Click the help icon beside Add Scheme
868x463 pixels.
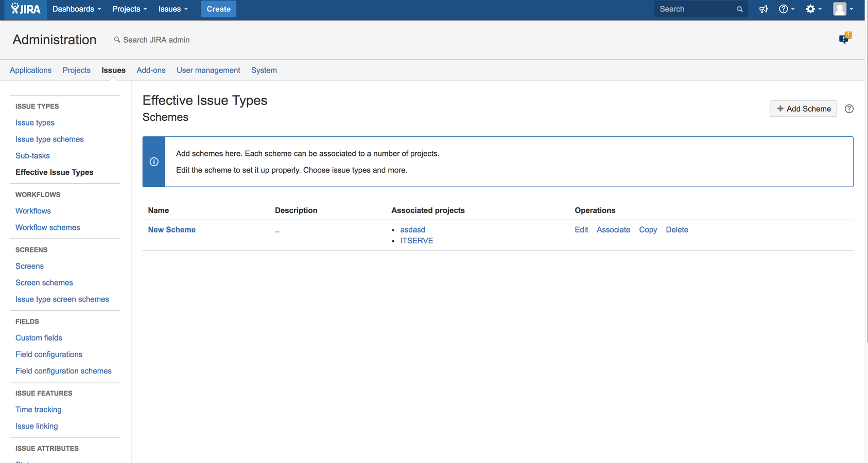[849, 109]
